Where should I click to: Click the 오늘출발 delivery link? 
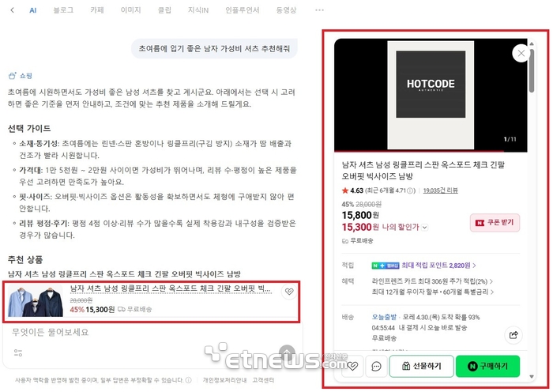click(384, 317)
